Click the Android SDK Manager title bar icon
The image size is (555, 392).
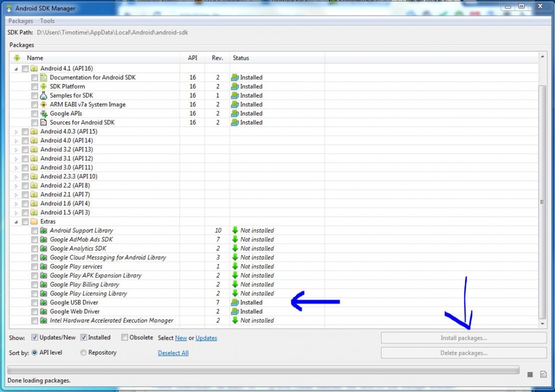point(9,8)
